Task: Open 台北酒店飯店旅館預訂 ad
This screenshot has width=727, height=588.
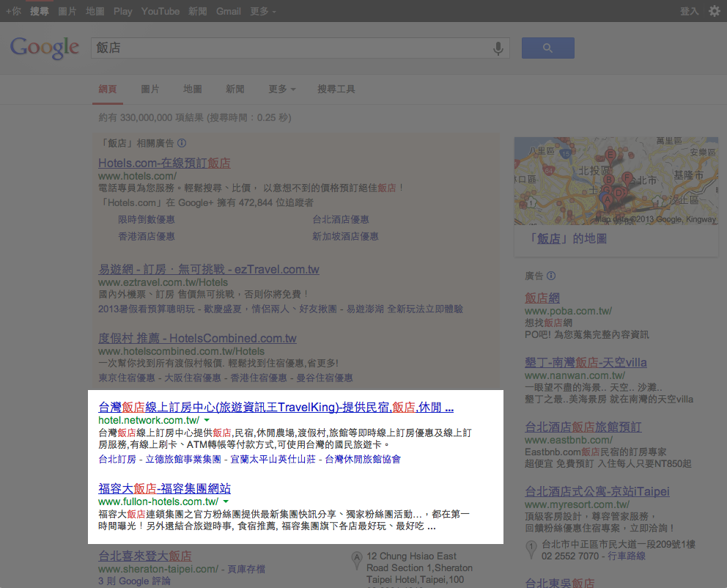Action: coord(583,427)
